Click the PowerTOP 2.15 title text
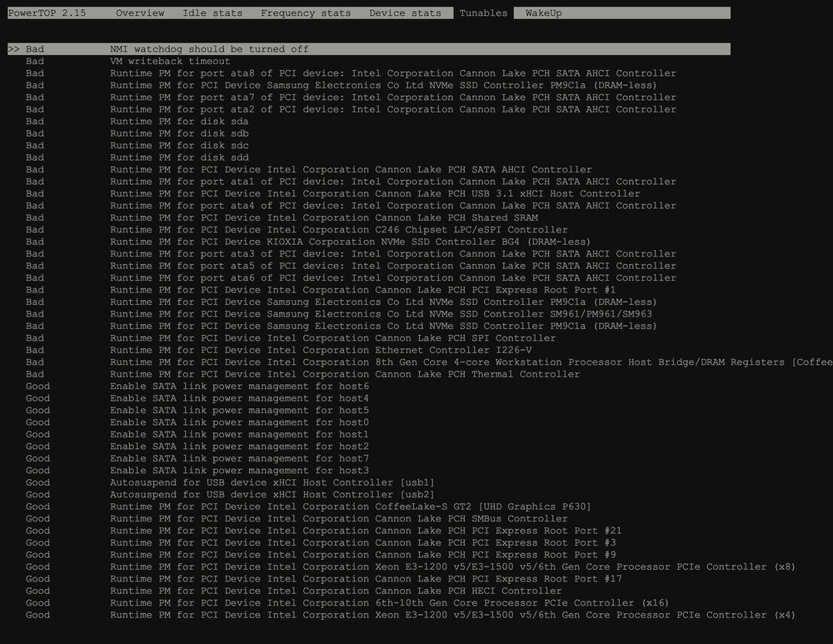The width and height of the screenshot is (833, 644). (47, 12)
